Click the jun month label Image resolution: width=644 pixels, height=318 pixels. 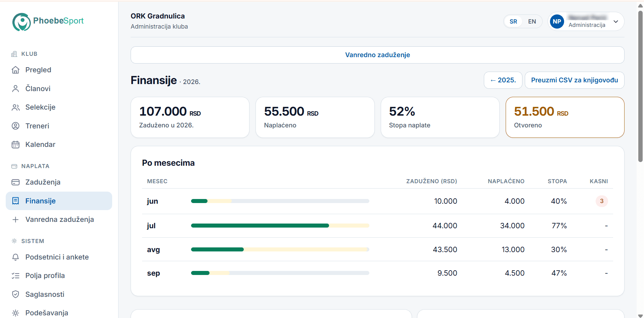pyautogui.click(x=152, y=201)
